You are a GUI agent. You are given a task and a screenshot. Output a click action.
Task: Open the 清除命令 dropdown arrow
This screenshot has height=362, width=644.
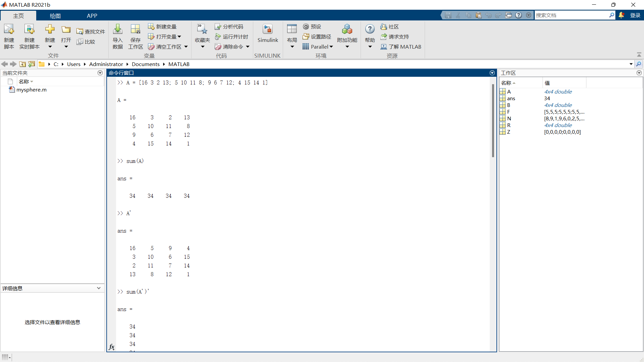(x=248, y=47)
